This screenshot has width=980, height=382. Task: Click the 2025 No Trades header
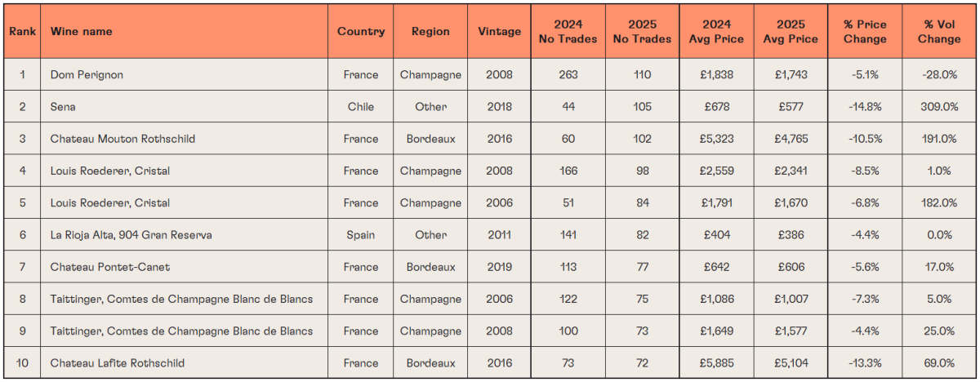tap(642, 31)
